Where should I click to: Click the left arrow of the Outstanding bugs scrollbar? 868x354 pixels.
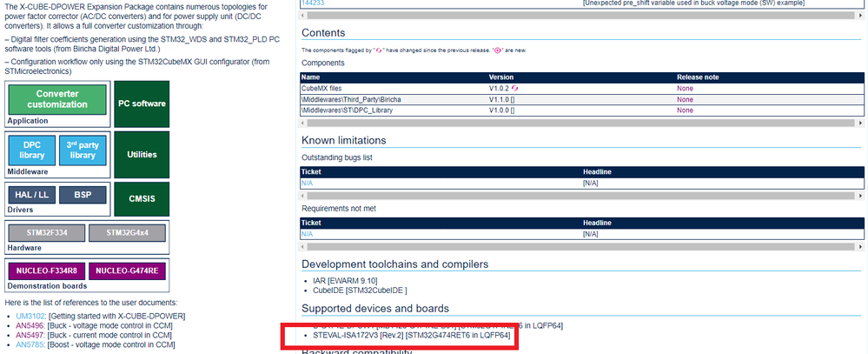click(x=303, y=196)
